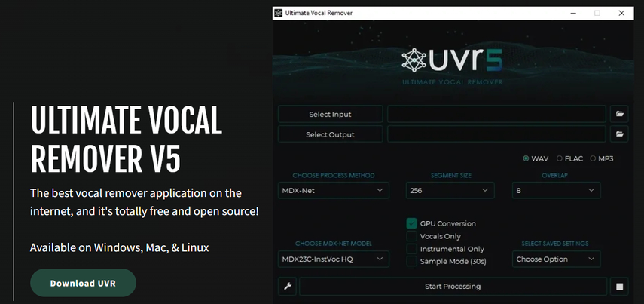644x304 pixels.
Task: Click the Ultimate Vocal Remover V5 heading
Action: (126, 139)
